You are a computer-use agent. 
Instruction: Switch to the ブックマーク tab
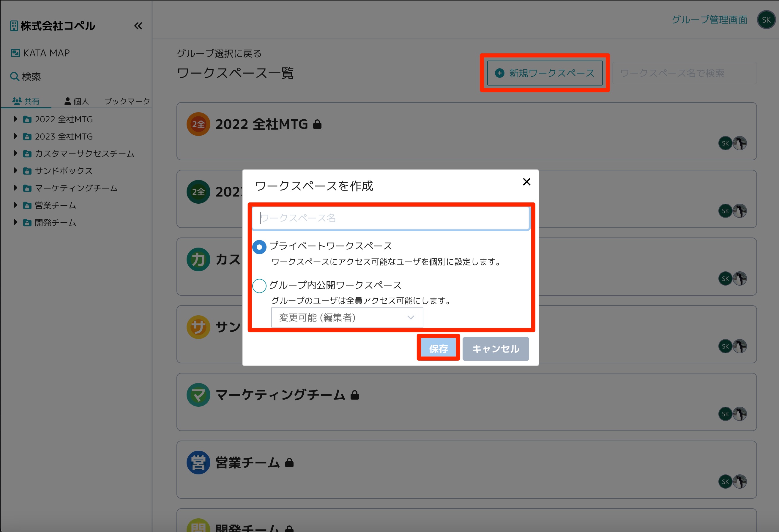127,101
